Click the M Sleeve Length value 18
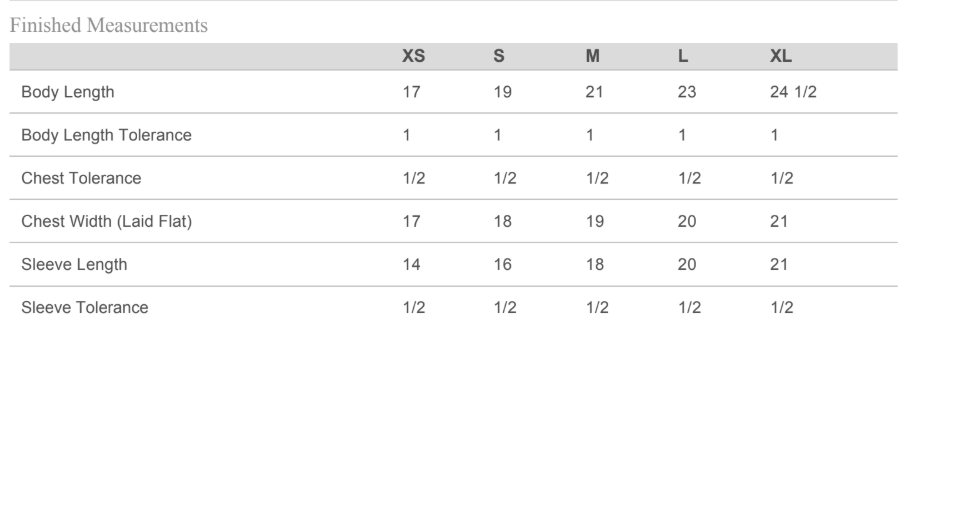The width and height of the screenshot is (956, 523). click(x=594, y=265)
